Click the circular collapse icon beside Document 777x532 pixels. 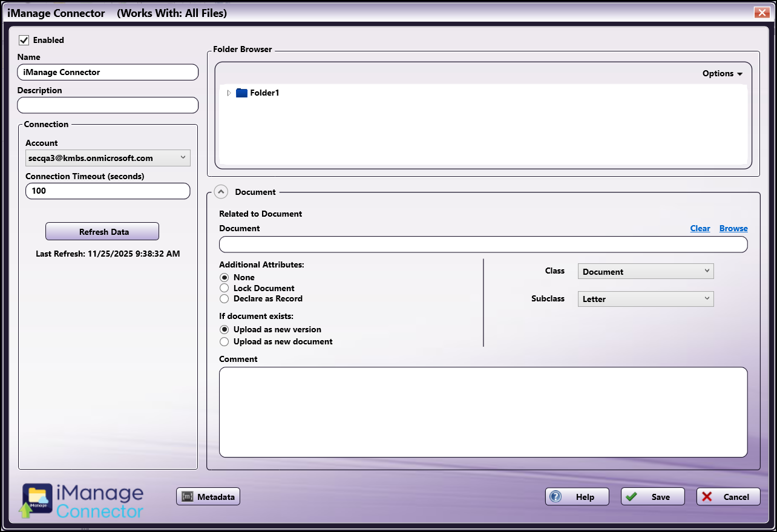[221, 192]
